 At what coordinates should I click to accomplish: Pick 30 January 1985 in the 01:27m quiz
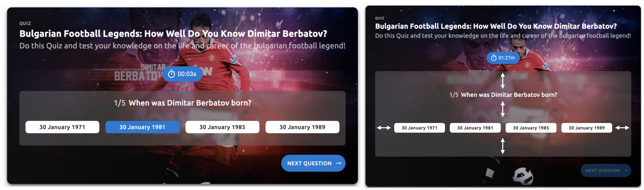[531, 128]
